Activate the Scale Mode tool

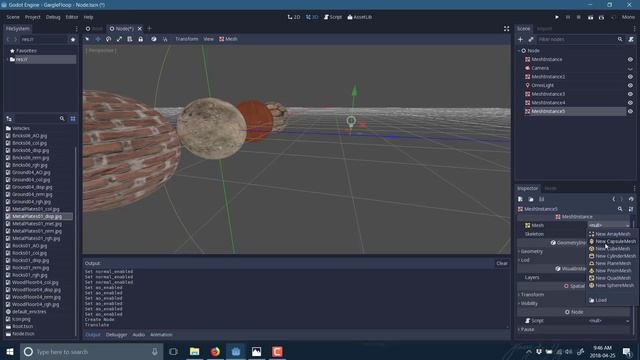(x=119, y=39)
